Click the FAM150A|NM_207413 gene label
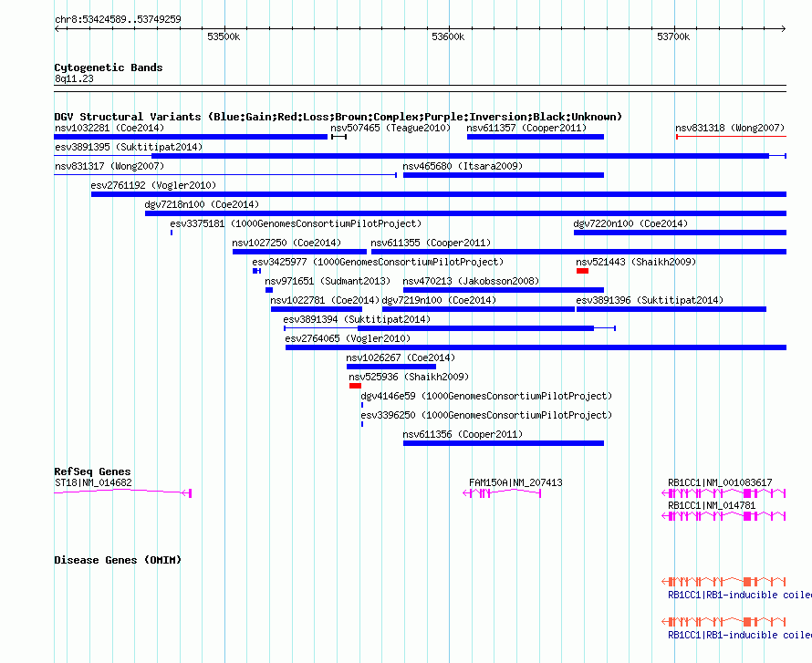Viewport: 812px width, 663px height. coord(515,483)
